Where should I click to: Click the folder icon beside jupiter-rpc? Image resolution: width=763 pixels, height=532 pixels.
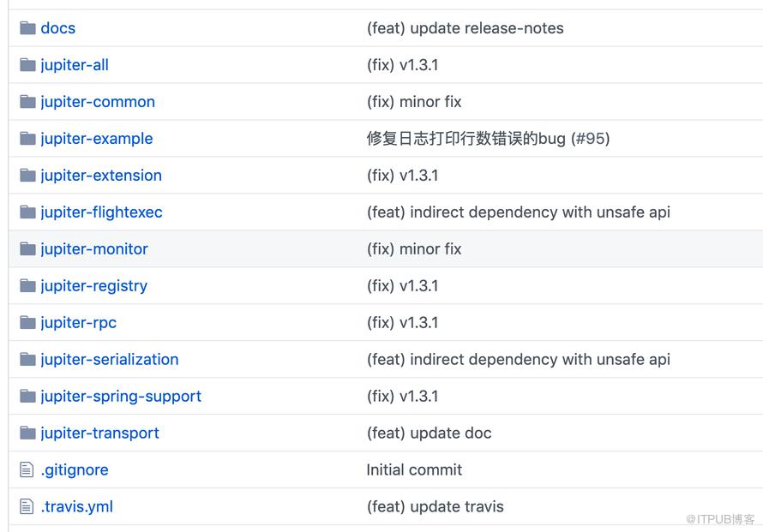(27, 322)
